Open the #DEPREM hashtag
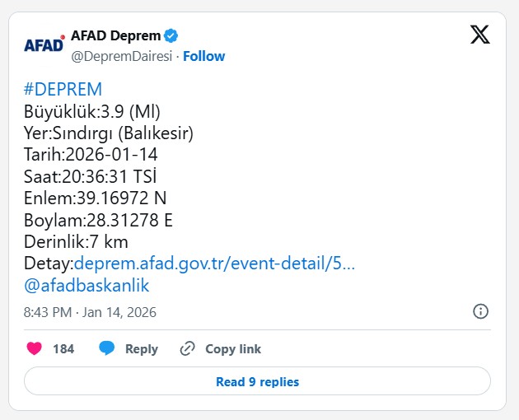The height and width of the screenshot is (420, 519). (x=63, y=90)
